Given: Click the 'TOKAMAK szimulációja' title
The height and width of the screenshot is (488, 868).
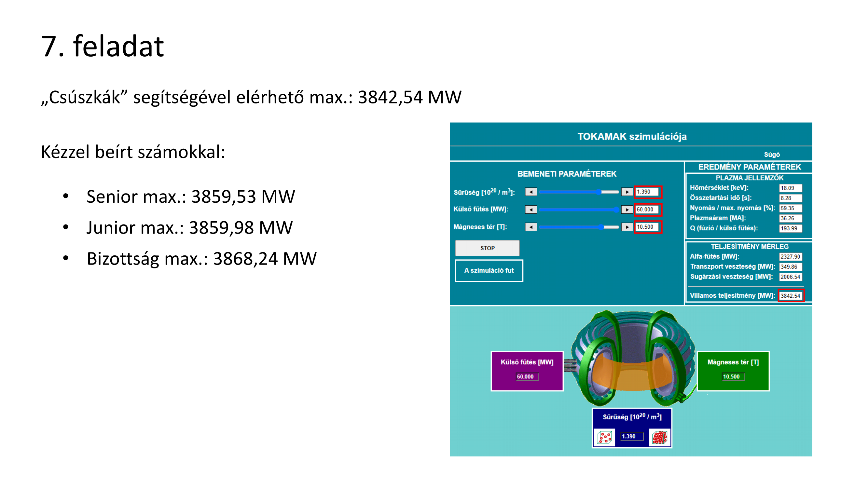Looking at the screenshot, I should pyautogui.click(x=632, y=136).
